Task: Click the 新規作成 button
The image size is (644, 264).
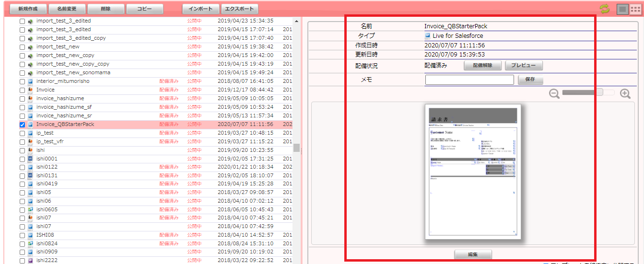Action: (25, 9)
